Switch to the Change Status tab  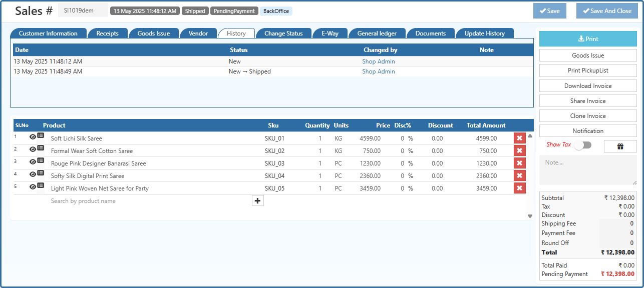[x=283, y=33]
